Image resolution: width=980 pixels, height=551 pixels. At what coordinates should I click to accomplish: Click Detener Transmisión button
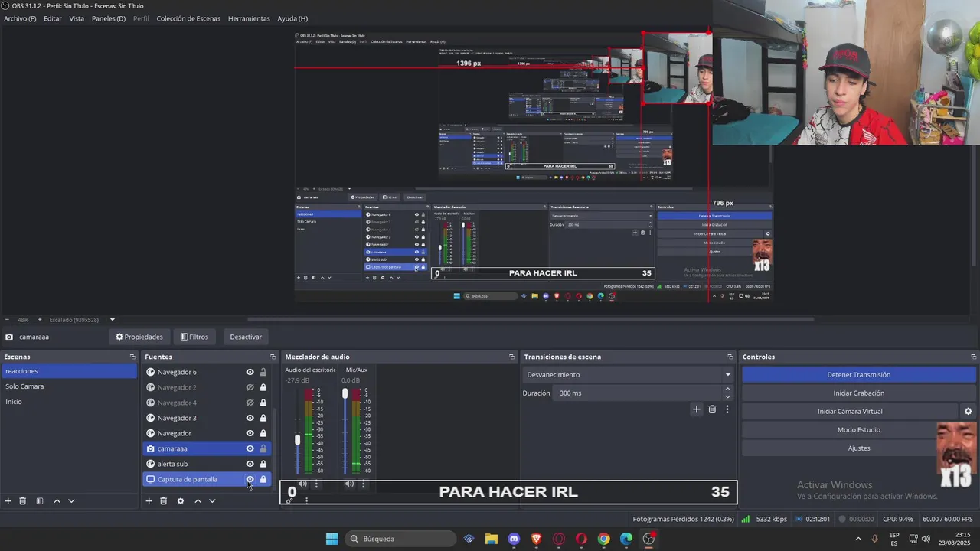pyautogui.click(x=858, y=375)
